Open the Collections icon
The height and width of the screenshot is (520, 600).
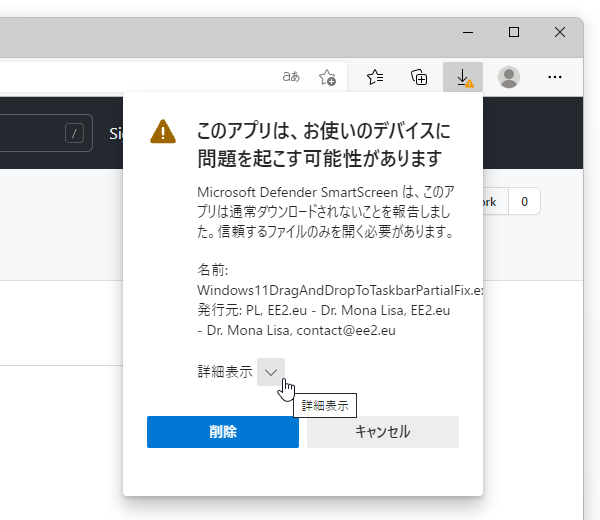coord(419,77)
